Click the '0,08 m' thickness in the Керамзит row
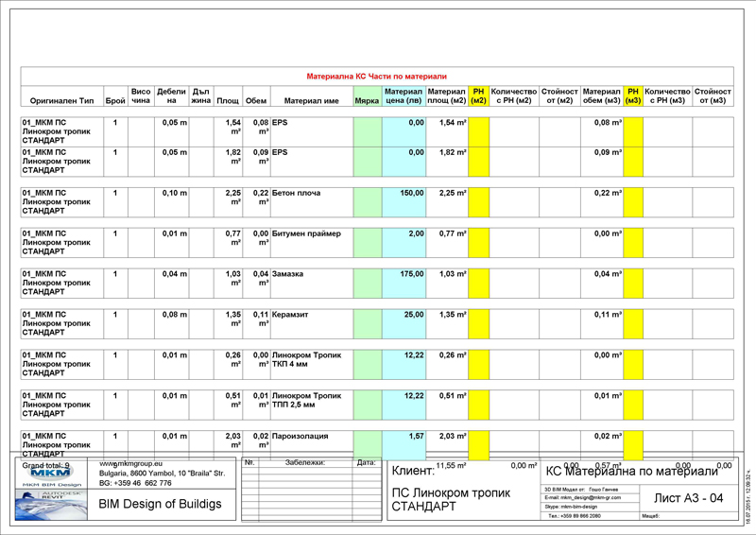The width and height of the screenshot is (756, 535). [x=175, y=315]
